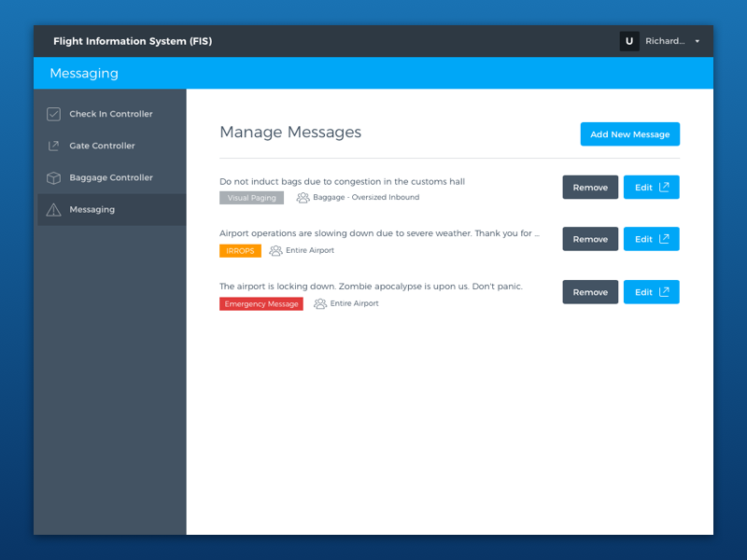Click the audience icon beside Baggage - Oversized Inbound
This screenshot has width=747, height=560.
(x=303, y=198)
